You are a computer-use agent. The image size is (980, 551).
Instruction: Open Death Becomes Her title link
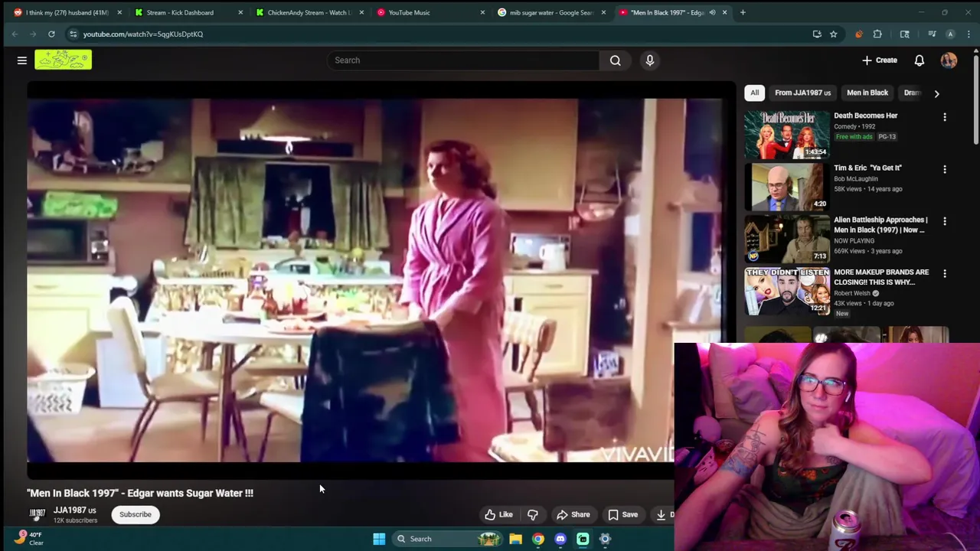[865, 116]
